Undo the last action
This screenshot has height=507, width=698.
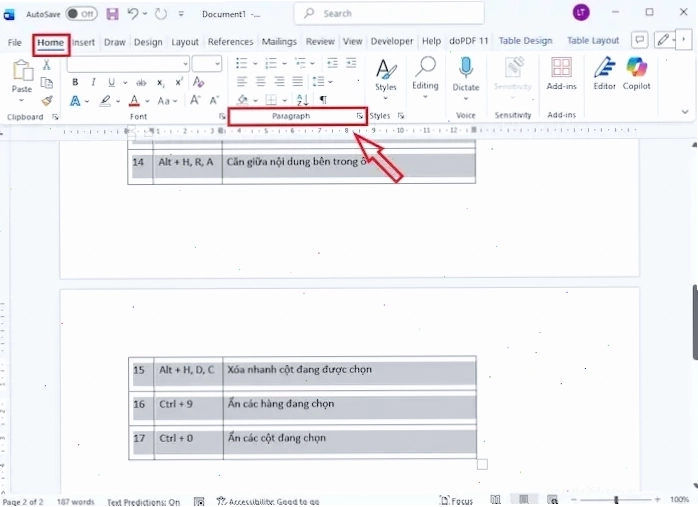pyautogui.click(x=133, y=14)
